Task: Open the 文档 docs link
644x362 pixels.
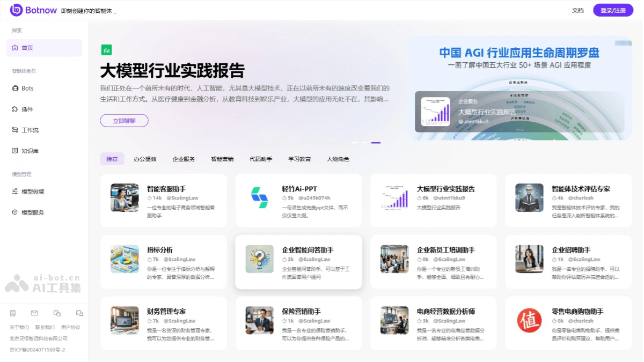Action: (x=577, y=10)
